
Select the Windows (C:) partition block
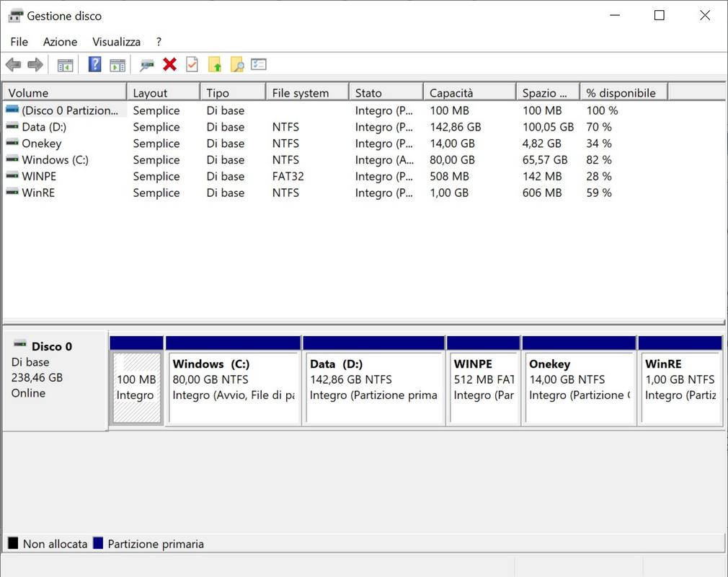point(233,387)
